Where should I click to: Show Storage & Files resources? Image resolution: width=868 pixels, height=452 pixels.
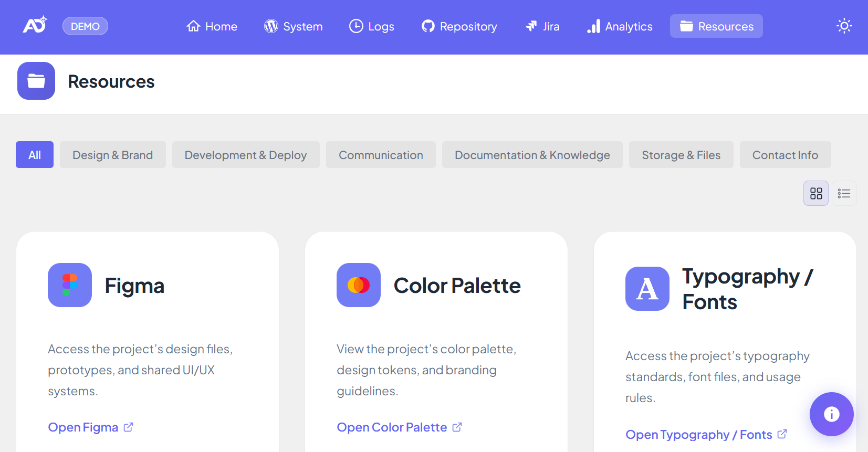click(x=681, y=155)
